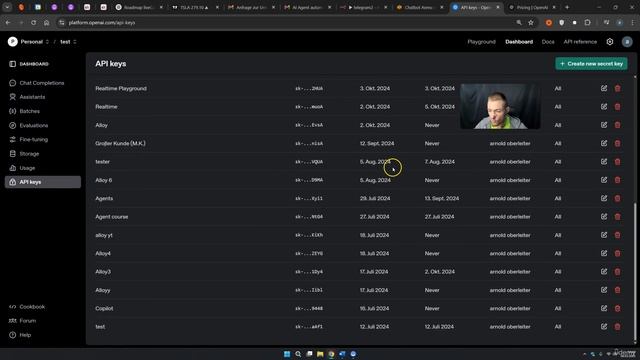Switch to the Chatbot Arena tab
The width and height of the screenshot is (640, 360).
(x=420, y=7)
